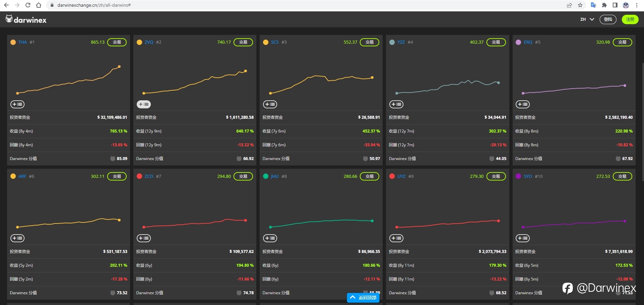644x305 pixels.
Task: Click the green 注册 register button
Action: (x=630, y=19)
